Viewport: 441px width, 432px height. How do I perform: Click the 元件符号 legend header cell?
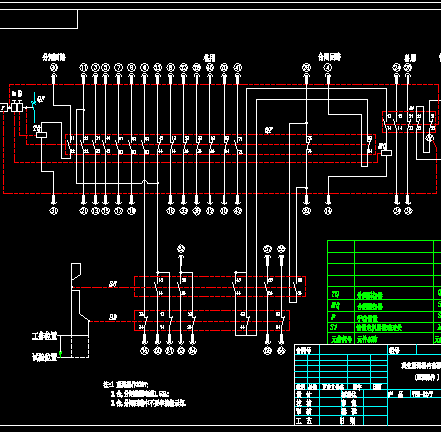(x=341, y=339)
